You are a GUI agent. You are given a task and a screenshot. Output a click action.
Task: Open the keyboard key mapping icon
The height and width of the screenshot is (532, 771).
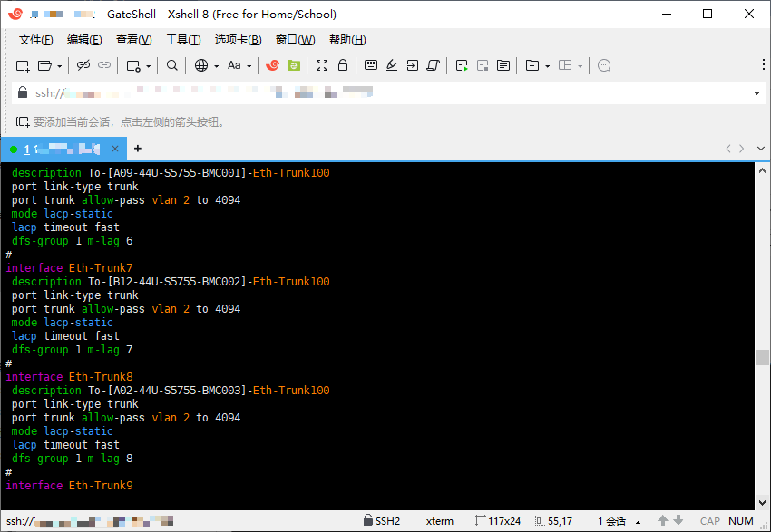[371, 65]
